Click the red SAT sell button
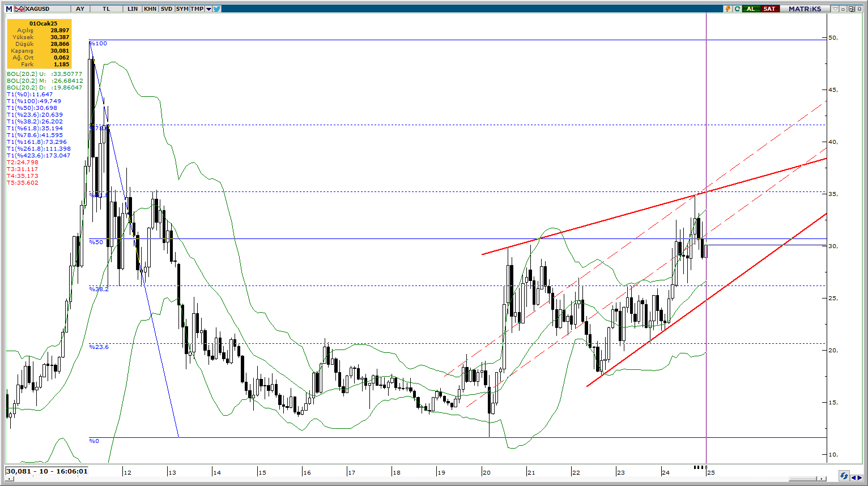The width and height of the screenshot is (868, 486). tap(769, 9)
